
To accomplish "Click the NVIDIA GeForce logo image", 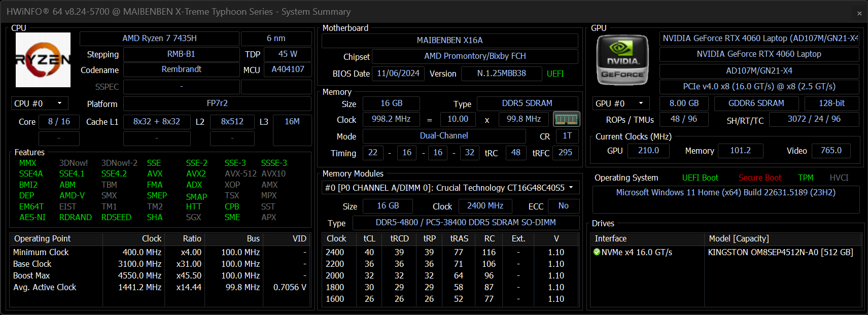I will (623, 60).
